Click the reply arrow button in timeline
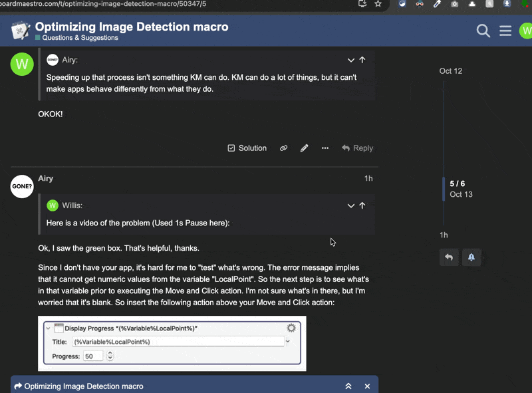Viewport: 532px width, 393px height. 449,257
